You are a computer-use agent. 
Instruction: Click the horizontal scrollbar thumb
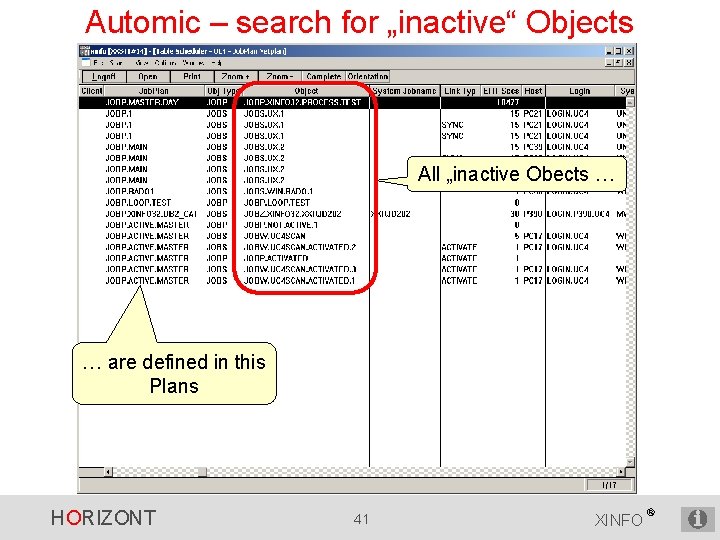click(x=202, y=472)
